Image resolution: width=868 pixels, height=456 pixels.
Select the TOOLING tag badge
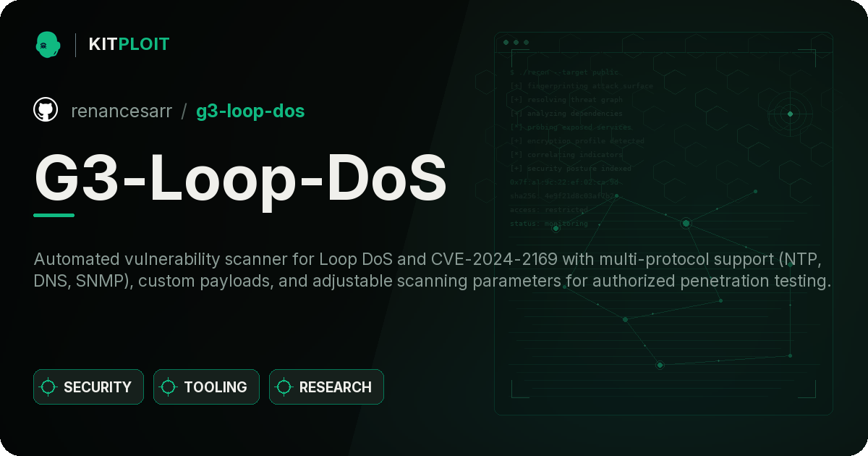coord(206,387)
